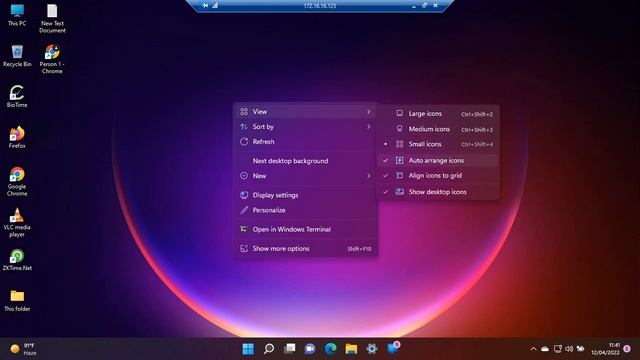Select Firefox desktop shortcut
Screen dimensions: 640x360
[x=17, y=138]
